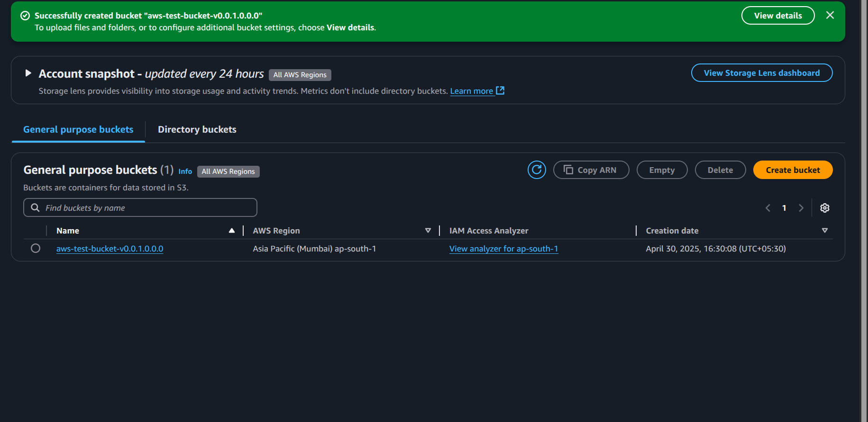
Task: Click the IAM Access Analyzer column header
Action: tap(489, 231)
